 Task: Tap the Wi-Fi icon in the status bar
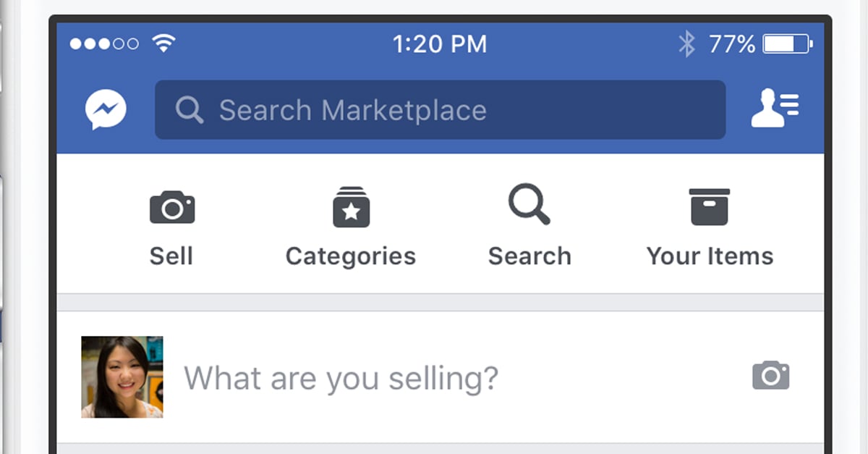[165, 42]
